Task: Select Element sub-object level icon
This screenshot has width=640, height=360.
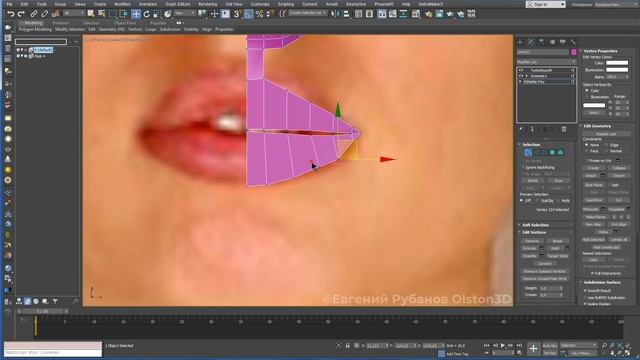Action: click(560, 153)
